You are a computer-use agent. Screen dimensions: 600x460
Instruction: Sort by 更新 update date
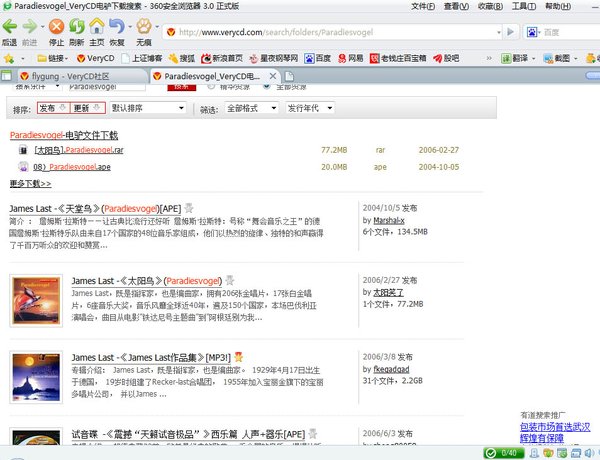pos(88,108)
